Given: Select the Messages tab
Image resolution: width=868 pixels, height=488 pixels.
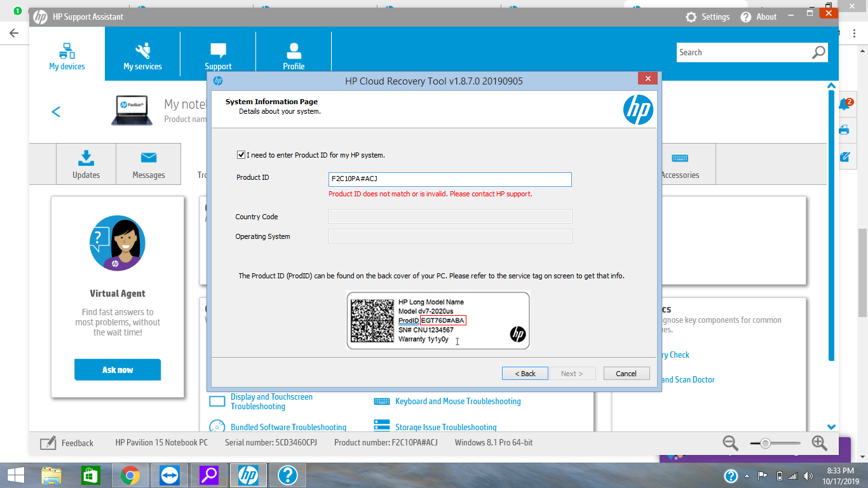Looking at the screenshot, I should (149, 164).
